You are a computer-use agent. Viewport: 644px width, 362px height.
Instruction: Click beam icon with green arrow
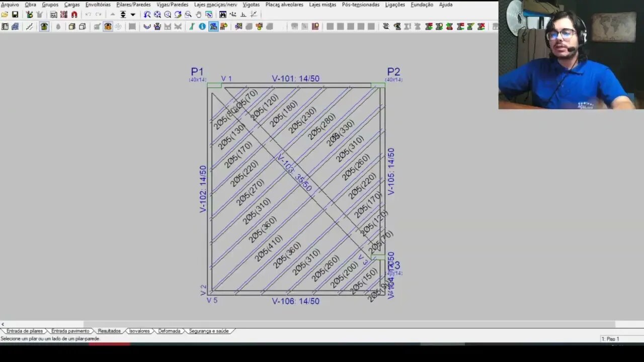449,27
